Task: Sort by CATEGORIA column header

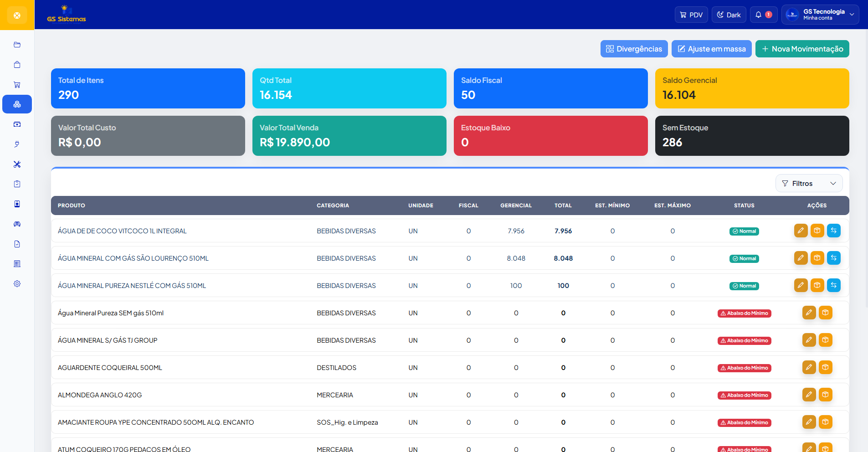Action: pyautogui.click(x=333, y=205)
